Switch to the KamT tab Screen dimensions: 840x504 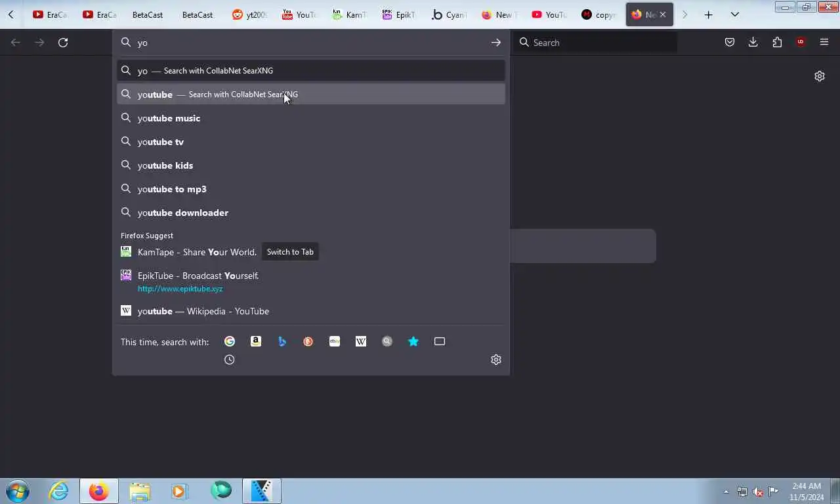[349, 14]
